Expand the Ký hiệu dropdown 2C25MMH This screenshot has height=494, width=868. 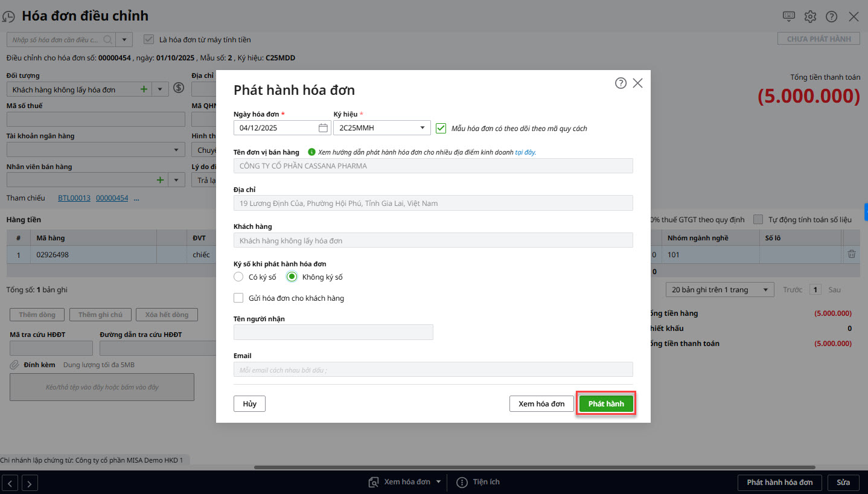(x=422, y=127)
